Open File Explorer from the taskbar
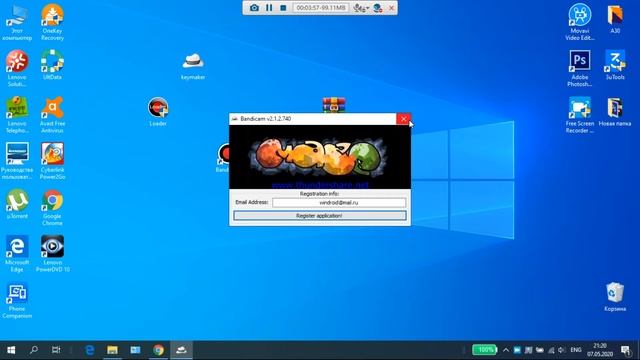 pyautogui.click(x=112, y=350)
